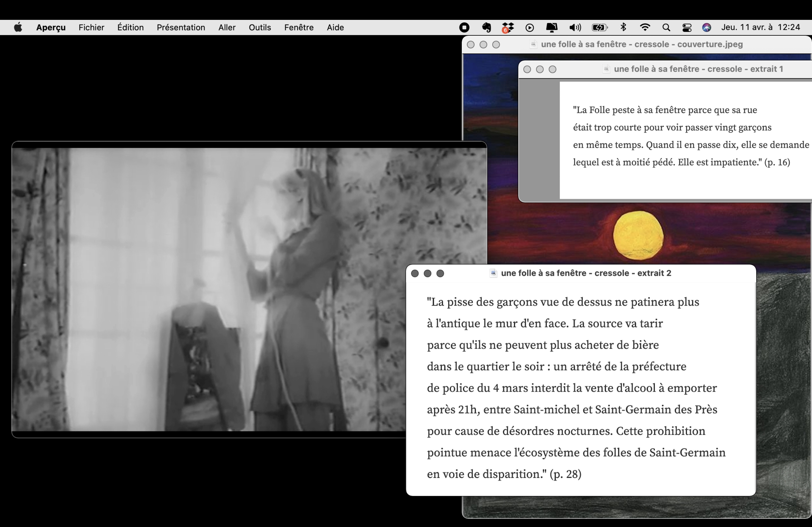The height and width of the screenshot is (527, 812).
Task: Click the stop recording icon in menu bar
Action: pos(464,27)
